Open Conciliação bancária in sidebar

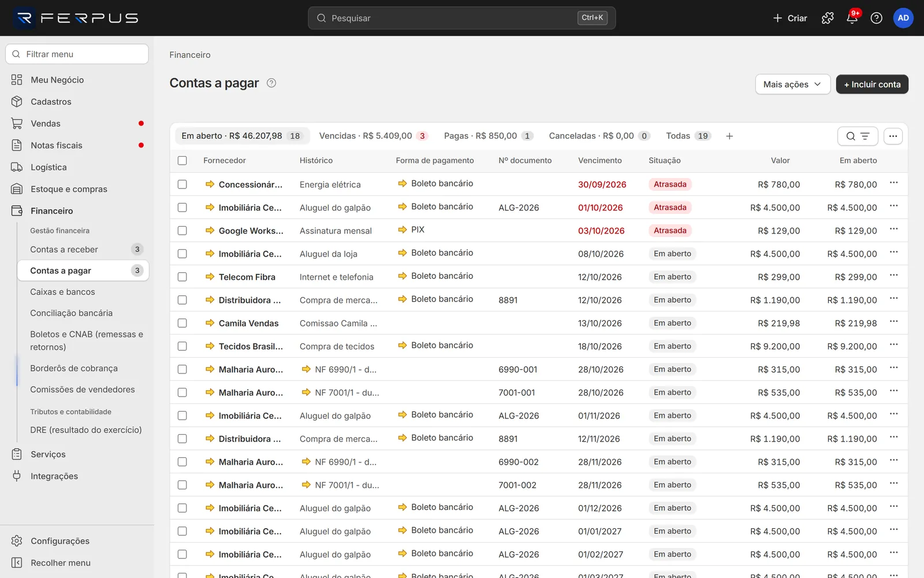(83, 313)
